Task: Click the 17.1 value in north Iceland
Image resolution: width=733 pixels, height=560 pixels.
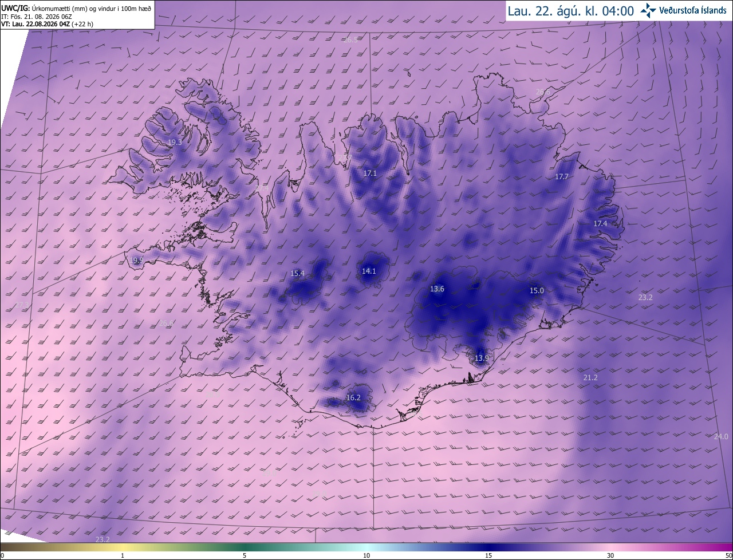Action: 370,173
